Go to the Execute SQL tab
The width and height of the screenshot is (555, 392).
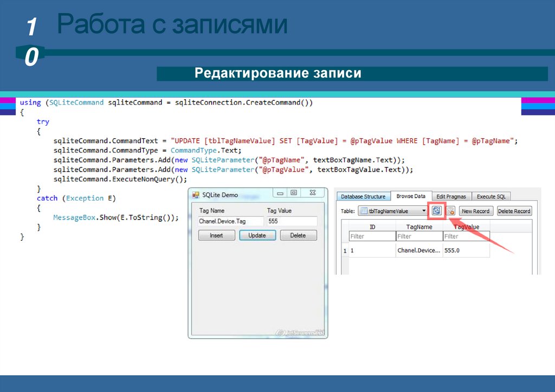[491, 196]
